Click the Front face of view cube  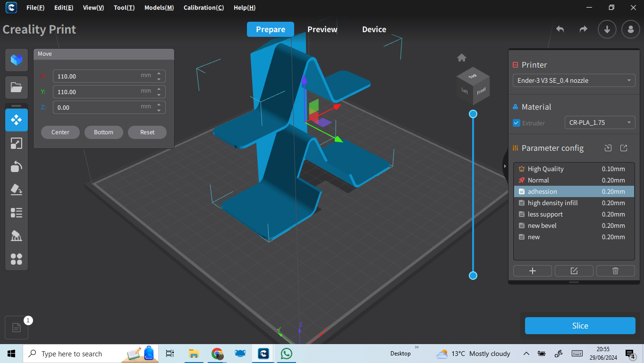pyautogui.click(x=481, y=92)
